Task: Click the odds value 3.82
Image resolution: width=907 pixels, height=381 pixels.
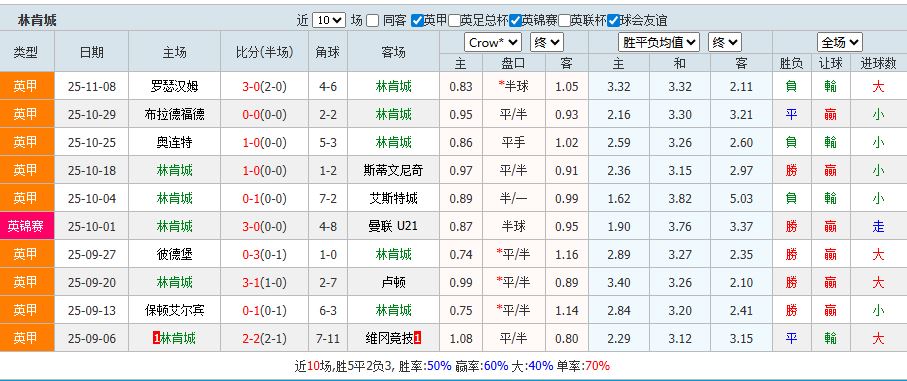Action: (680, 198)
